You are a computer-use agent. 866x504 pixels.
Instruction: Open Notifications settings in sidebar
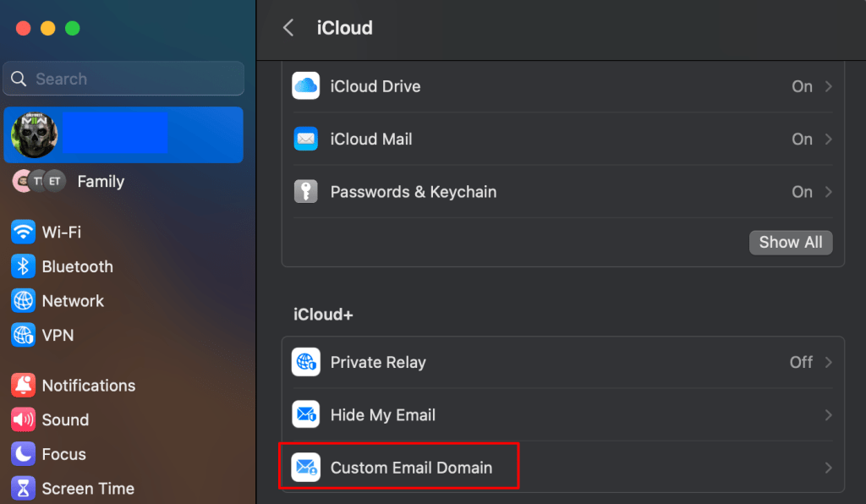88,386
